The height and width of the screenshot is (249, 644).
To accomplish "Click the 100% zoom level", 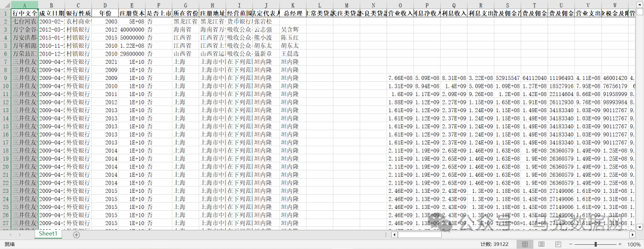I will pos(634,244).
